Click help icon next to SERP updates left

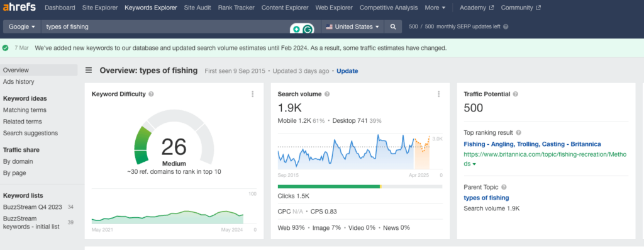[x=506, y=26]
